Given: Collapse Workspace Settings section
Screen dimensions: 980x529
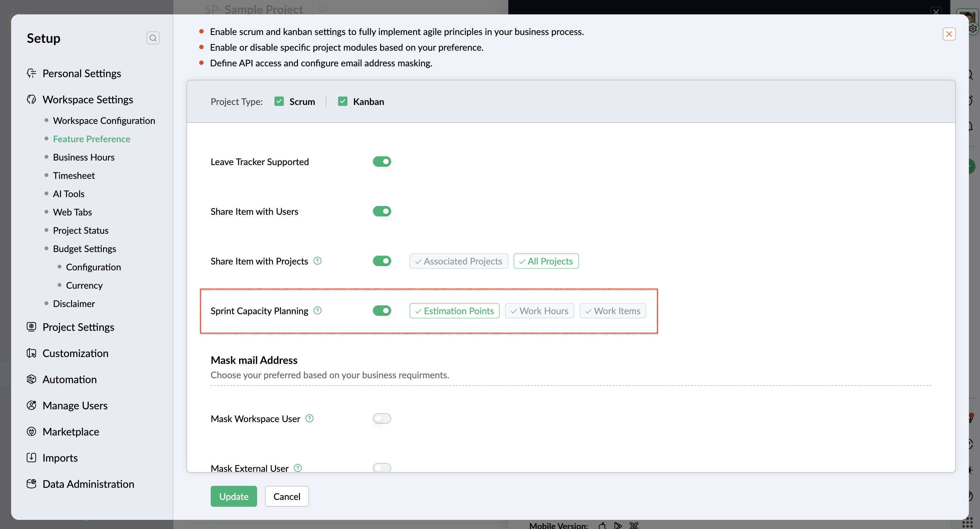Looking at the screenshot, I should coord(88,100).
